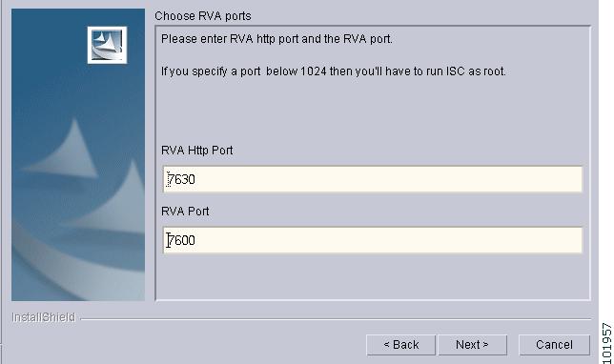
Task: Select the 7600 port value text
Action: 181,240
